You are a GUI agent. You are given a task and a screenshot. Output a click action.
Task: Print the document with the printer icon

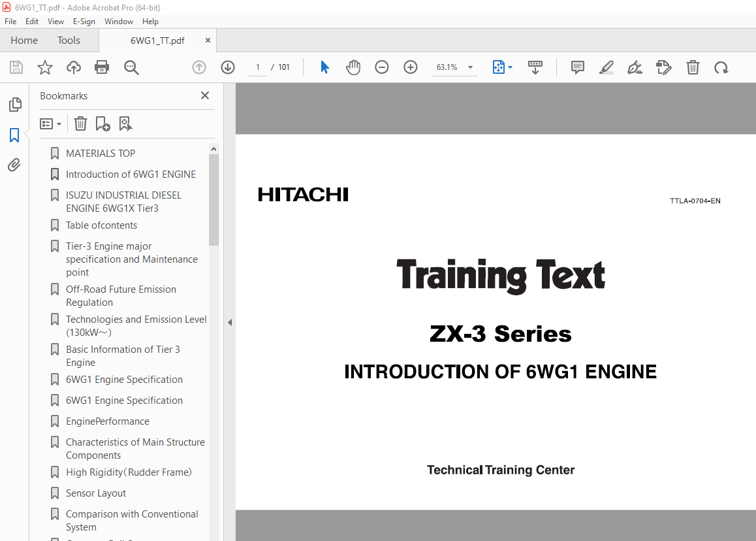point(102,67)
